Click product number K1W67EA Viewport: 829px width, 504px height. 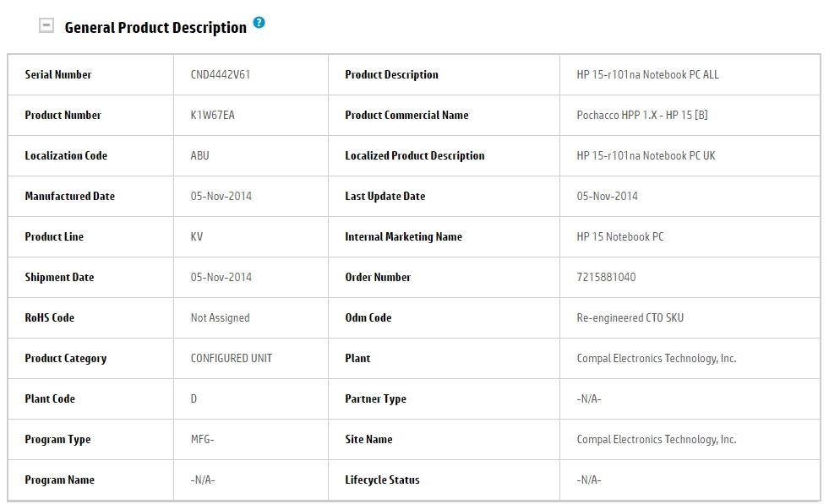coord(213,115)
